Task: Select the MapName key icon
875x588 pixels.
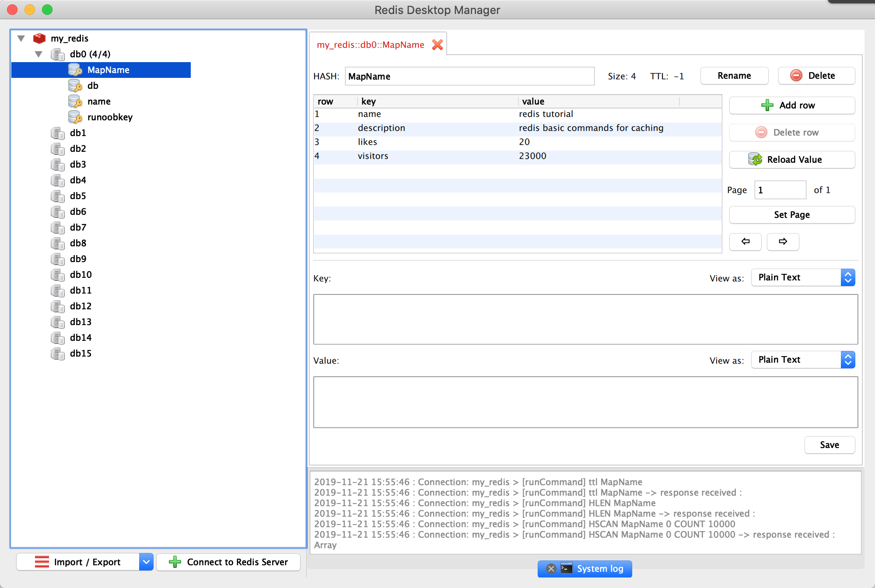Action: [75, 70]
